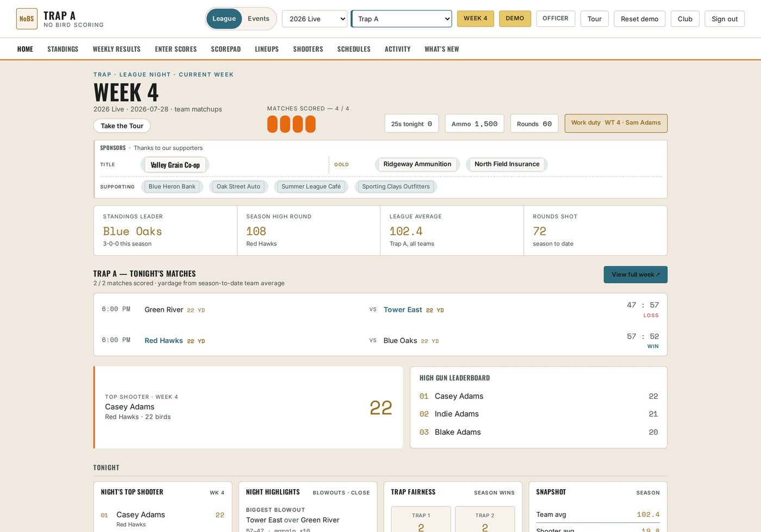Click the 25s tonight counter

pos(411,123)
